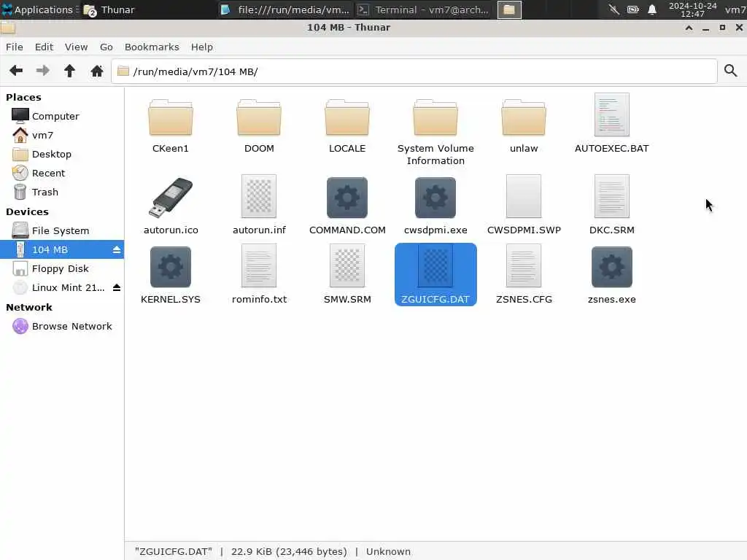Screen dimensions: 747x560
Task: Click the panel clock 2024-10-24 12:47
Action: 692,9
